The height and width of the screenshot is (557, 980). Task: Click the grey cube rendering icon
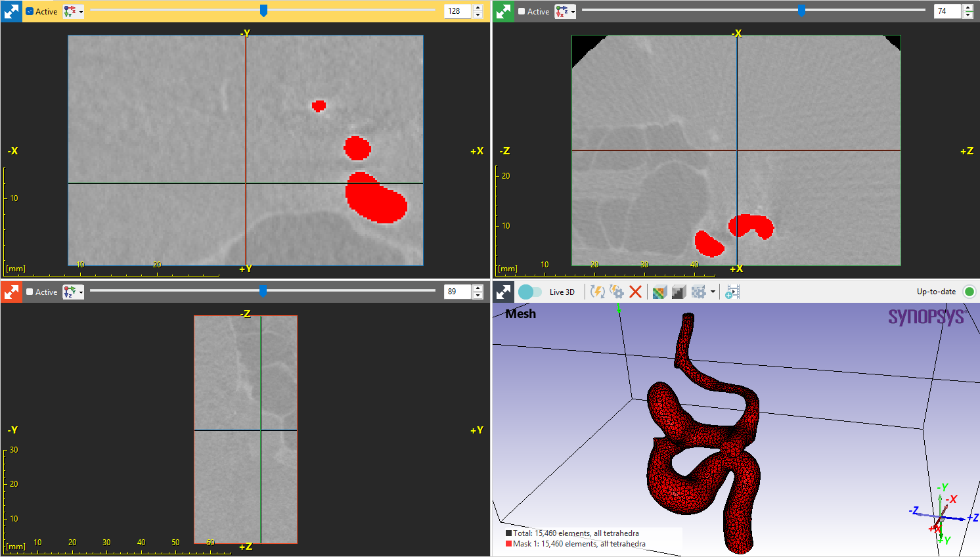point(679,292)
